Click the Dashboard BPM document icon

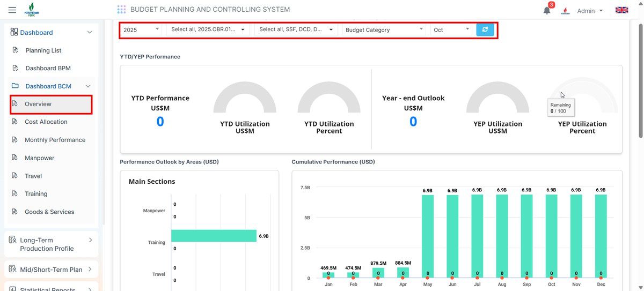[x=16, y=68]
